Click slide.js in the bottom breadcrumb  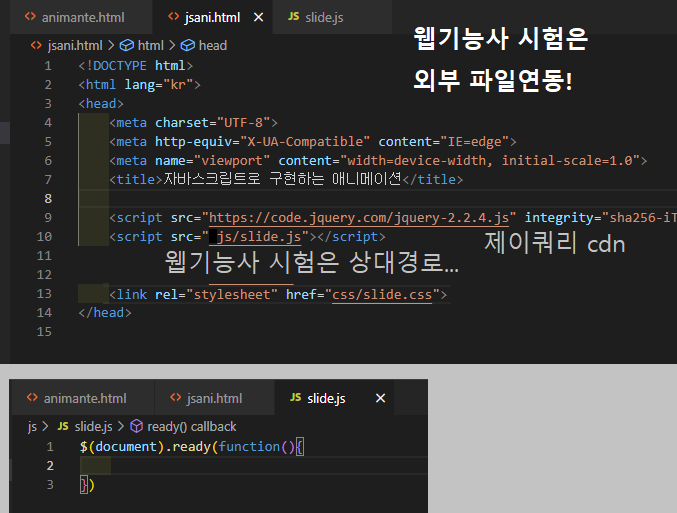click(94, 427)
